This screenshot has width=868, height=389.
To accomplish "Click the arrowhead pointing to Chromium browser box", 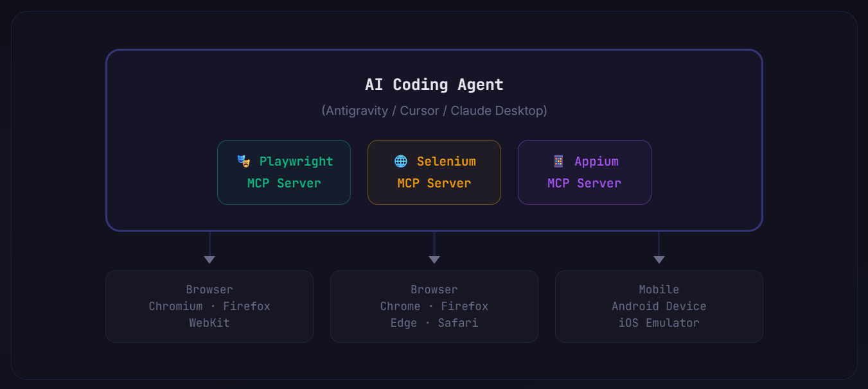I will 209,259.
